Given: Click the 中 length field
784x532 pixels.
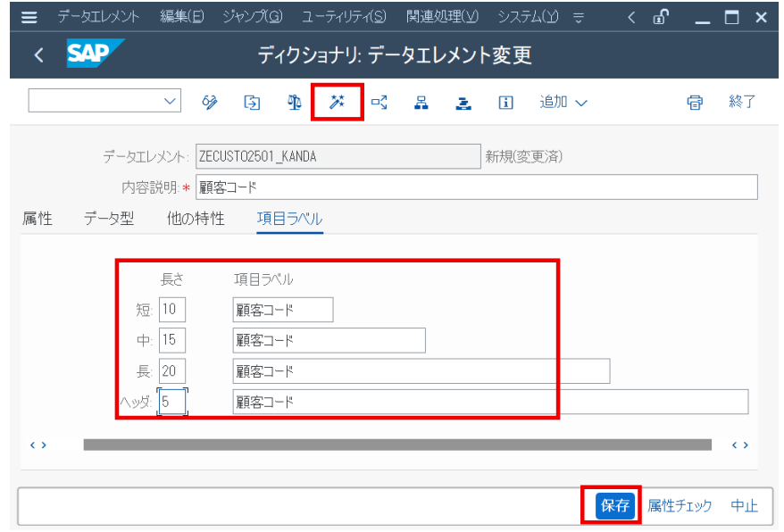Looking at the screenshot, I should pyautogui.click(x=172, y=340).
